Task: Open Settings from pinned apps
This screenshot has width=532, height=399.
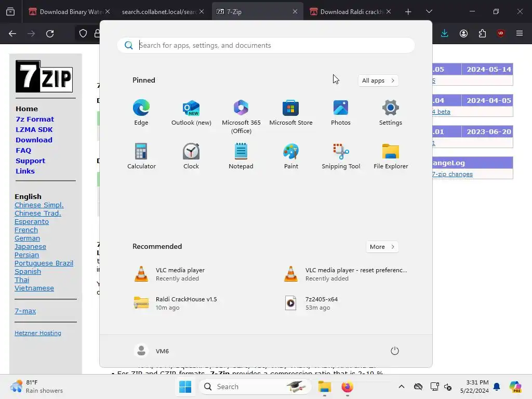Action: (391, 113)
